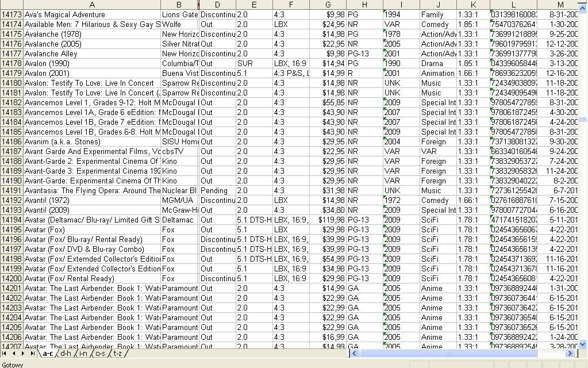Go to next sheet navigation arrow
This screenshot has width=588, height=368.
(23, 354)
